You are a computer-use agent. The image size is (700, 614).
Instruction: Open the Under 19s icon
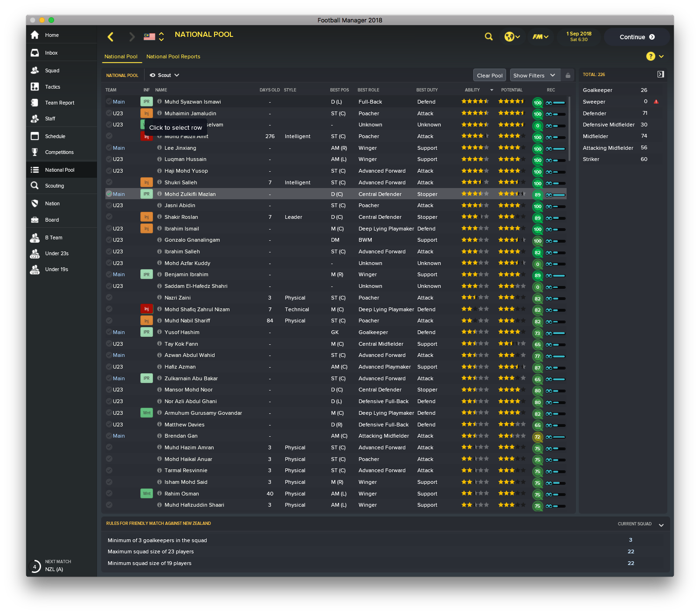click(35, 269)
